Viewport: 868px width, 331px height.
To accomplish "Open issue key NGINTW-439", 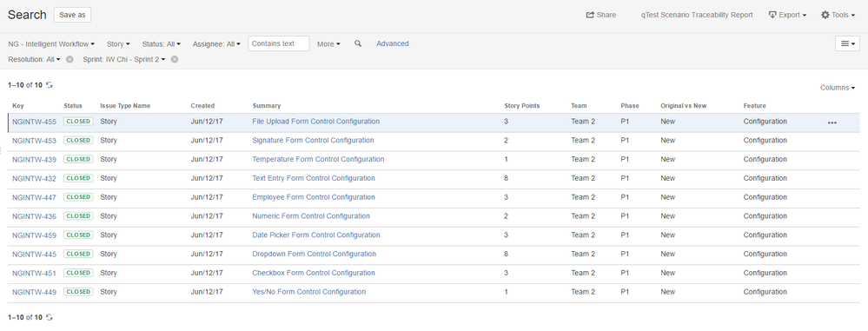I will click(x=35, y=160).
